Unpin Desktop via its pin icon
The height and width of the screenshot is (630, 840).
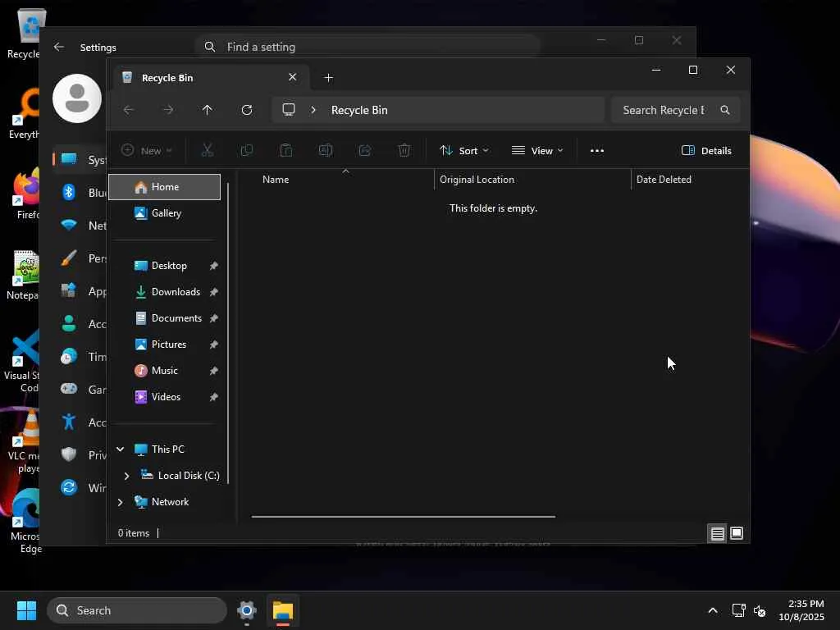pos(213,266)
